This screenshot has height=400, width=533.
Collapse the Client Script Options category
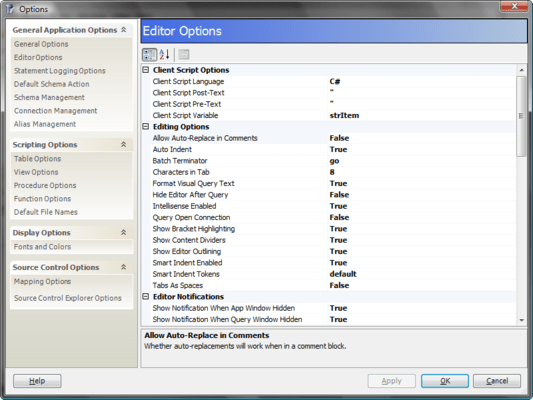click(146, 70)
